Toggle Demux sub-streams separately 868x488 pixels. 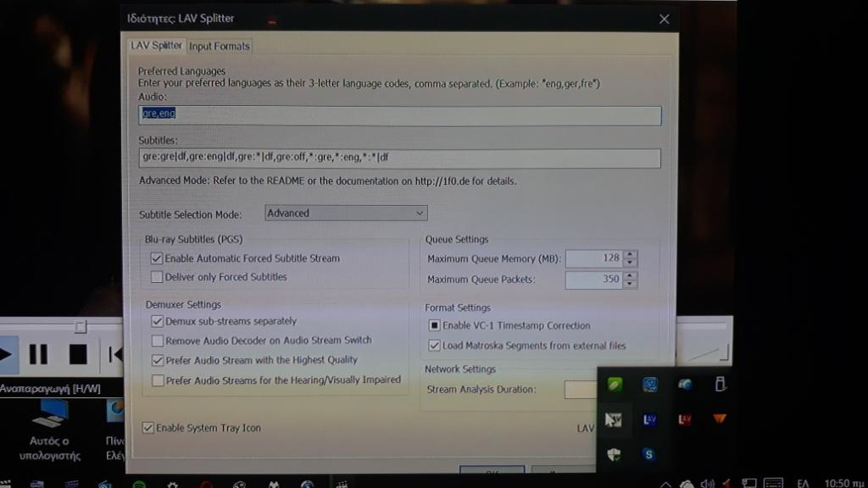click(x=157, y=321)
